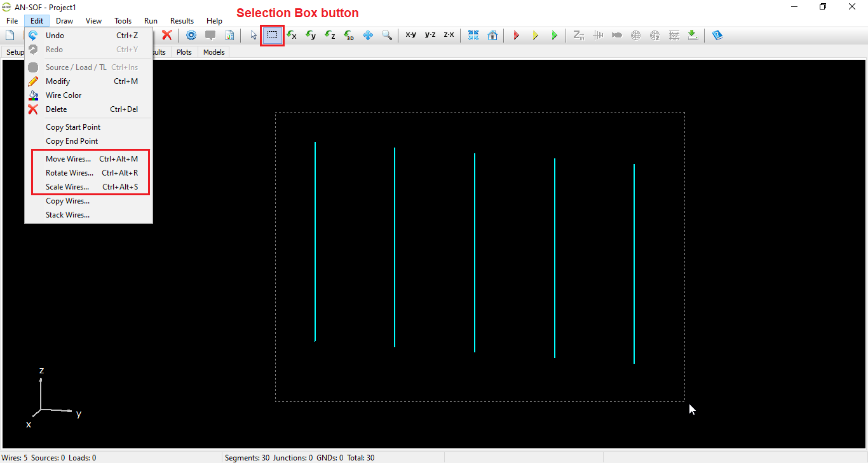Open the View menu
This screenshot has width=868, height=463.
pos(93,21)
